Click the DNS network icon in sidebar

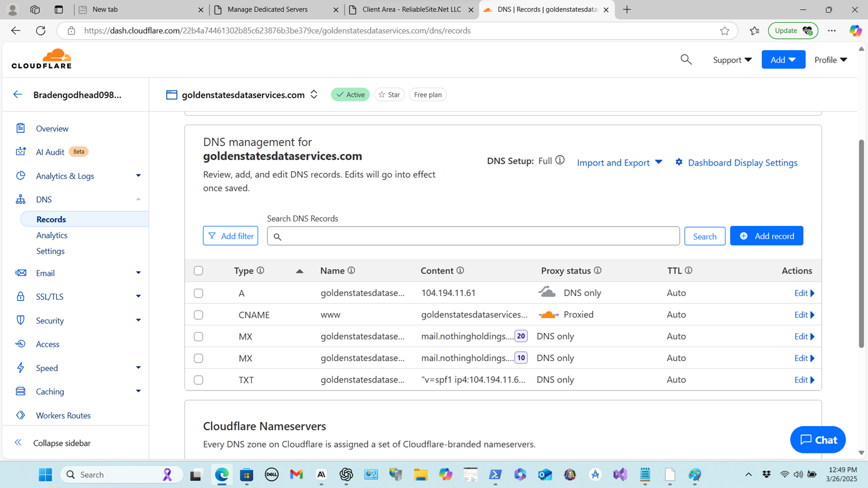[x=21, y=199]
